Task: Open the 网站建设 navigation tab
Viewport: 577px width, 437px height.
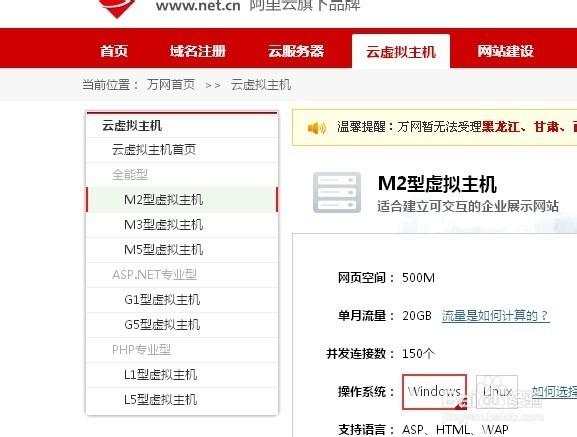Action: pyautogui.click(x=505, y=51)
